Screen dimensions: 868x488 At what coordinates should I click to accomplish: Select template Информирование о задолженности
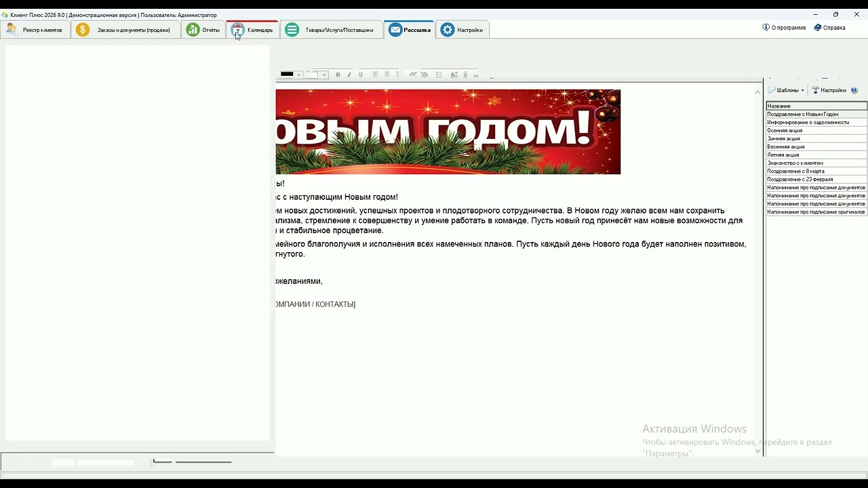pyautogui.click(x=816, y=122)
